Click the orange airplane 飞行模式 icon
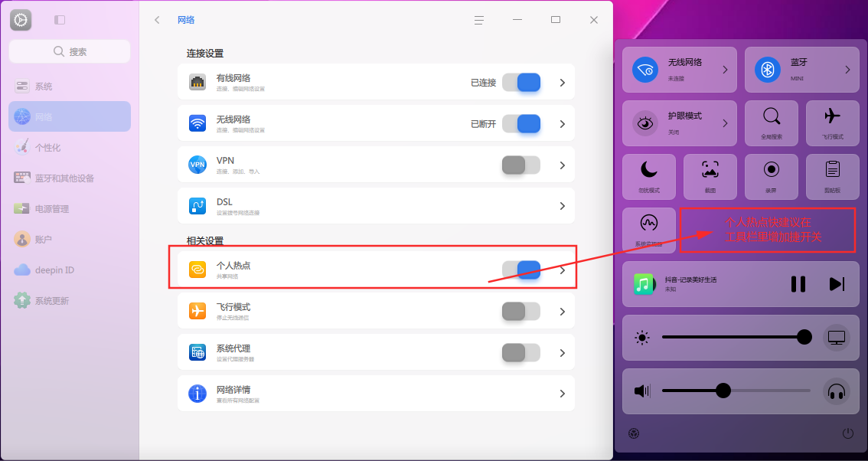Viewport: 868px width, 461px height. point(197,311)
